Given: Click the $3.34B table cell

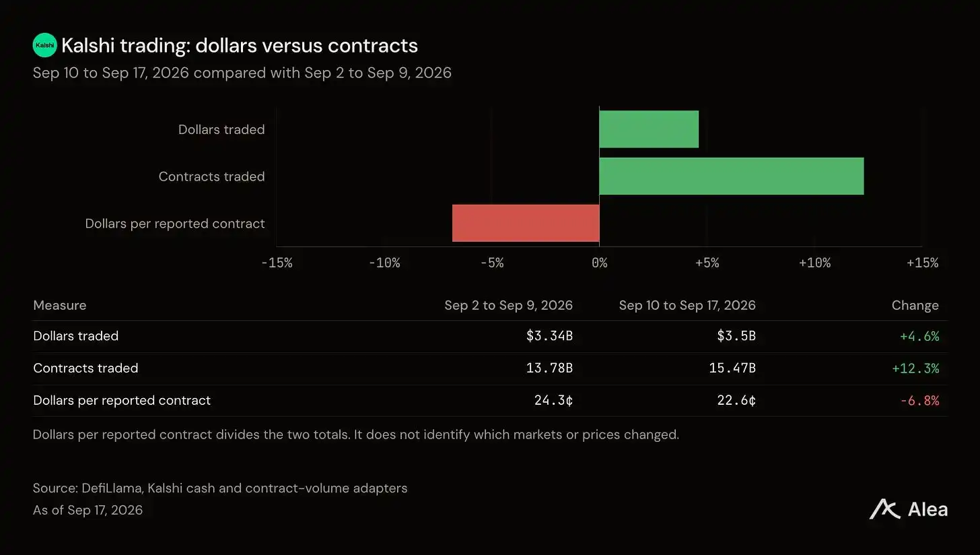Looking at the screenshot, I should 549,336.
